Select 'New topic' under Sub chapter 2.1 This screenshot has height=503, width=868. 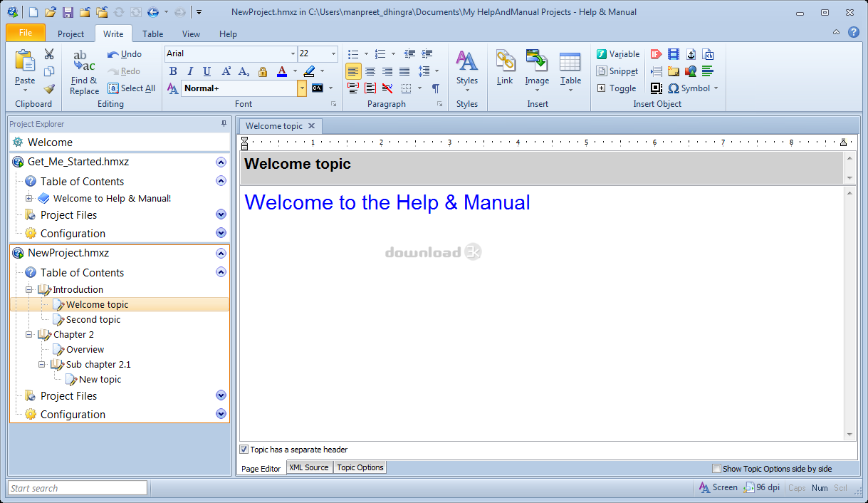point(100,380)
